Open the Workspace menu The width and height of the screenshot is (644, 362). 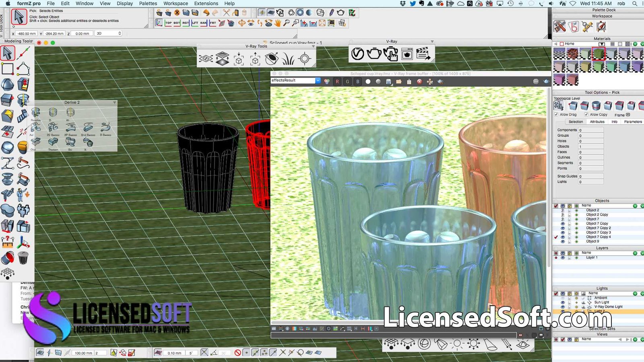tap(175, 3)
